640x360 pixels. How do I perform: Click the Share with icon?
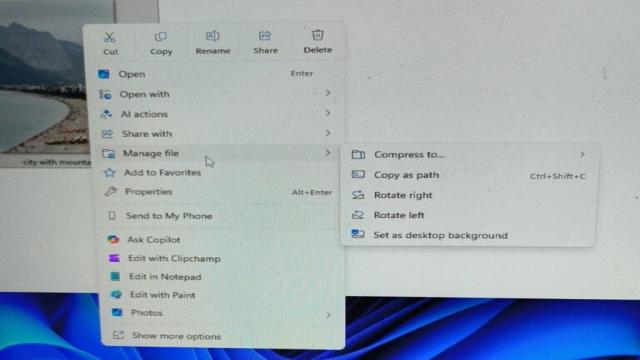107,133
